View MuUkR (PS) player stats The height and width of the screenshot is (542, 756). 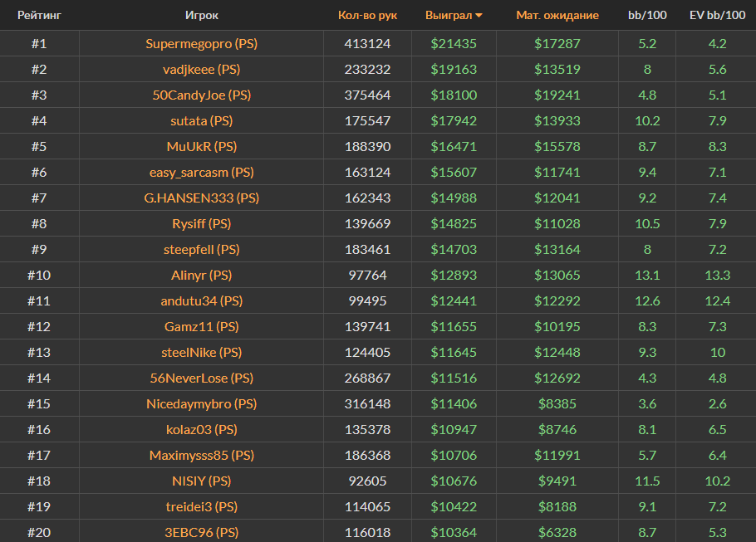click(201, 146)
